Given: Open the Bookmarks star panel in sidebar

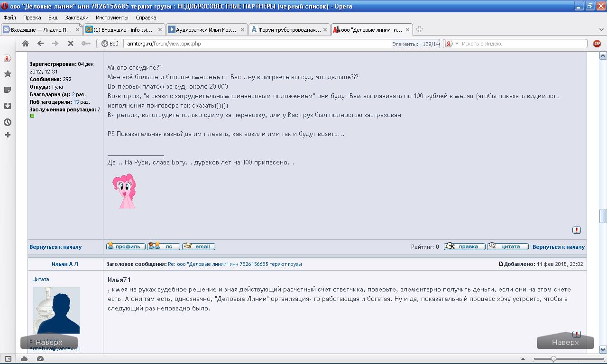Looking at the screenshot, I should click(x=8, y=74).
